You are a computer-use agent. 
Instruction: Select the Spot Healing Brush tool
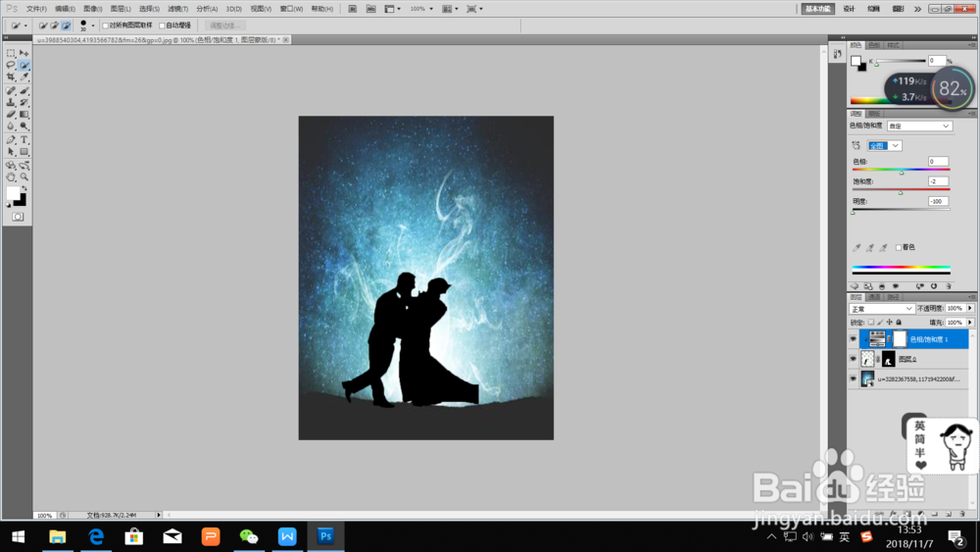point(11,90)
